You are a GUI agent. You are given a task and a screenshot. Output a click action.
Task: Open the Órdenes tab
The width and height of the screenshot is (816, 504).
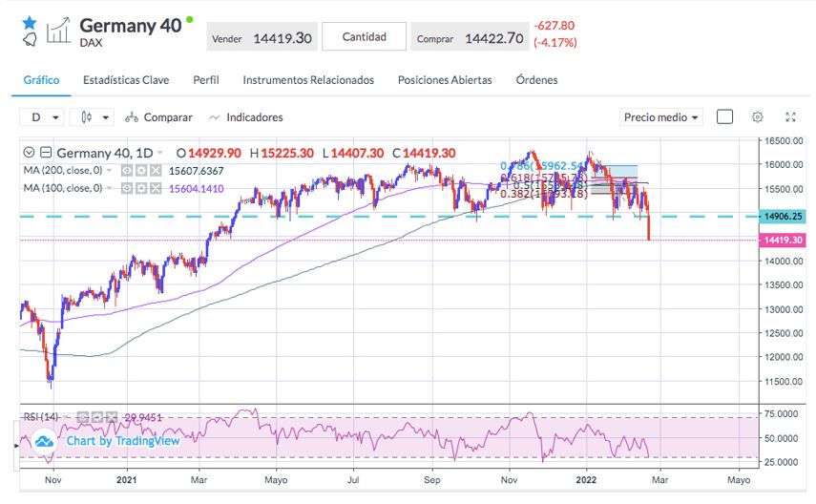[537, 80]
